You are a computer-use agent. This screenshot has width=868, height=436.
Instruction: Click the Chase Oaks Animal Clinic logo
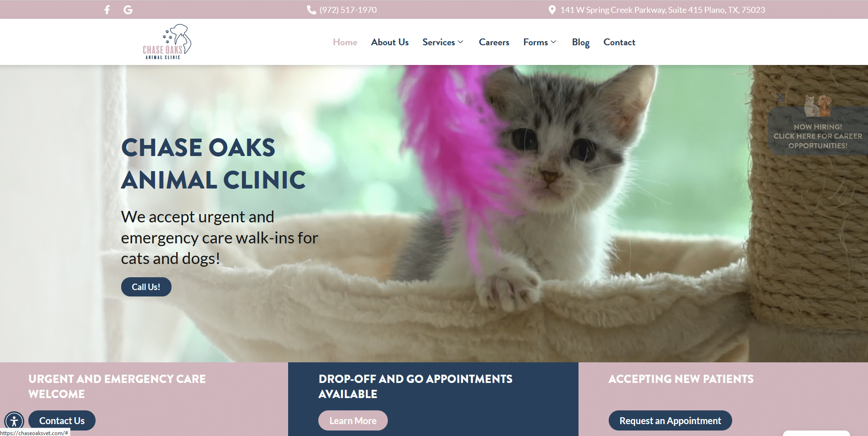(x=167, y=42)
